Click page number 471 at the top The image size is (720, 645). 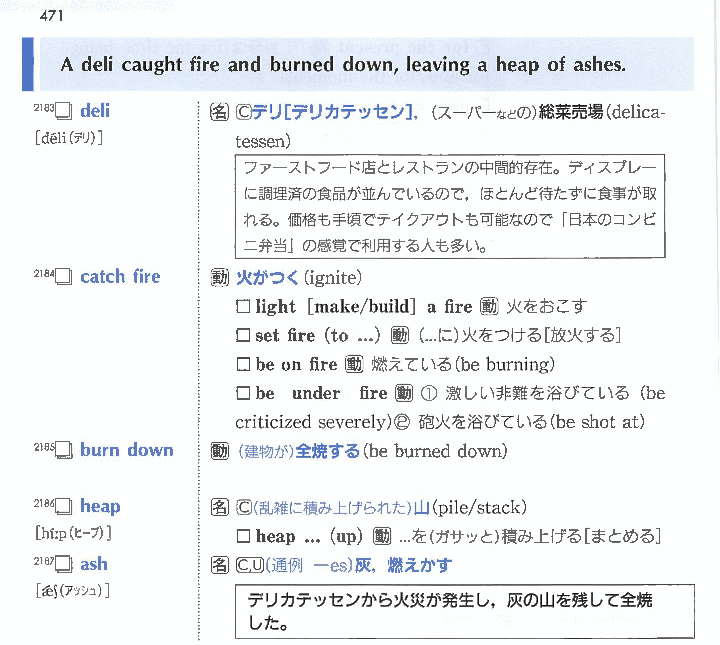pyautogui.click(x=49, y=17)
